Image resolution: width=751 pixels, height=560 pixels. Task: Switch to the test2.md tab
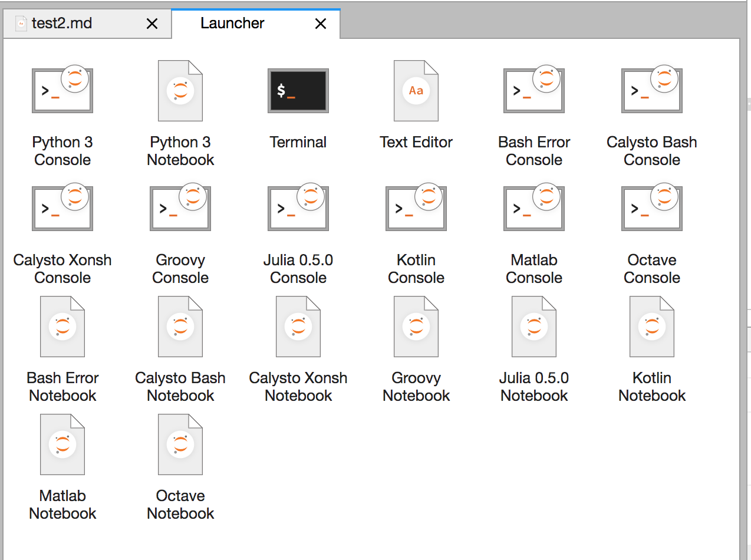tap(71, 23)
